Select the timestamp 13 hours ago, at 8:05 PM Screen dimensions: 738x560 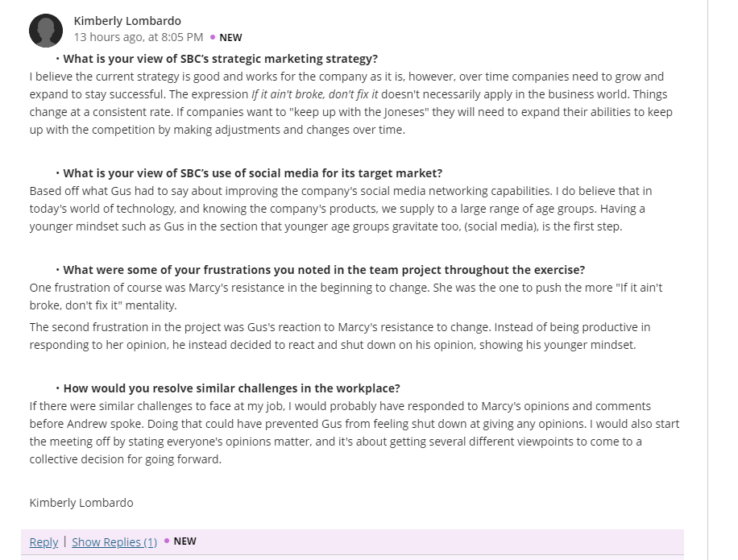pos(139,37)
